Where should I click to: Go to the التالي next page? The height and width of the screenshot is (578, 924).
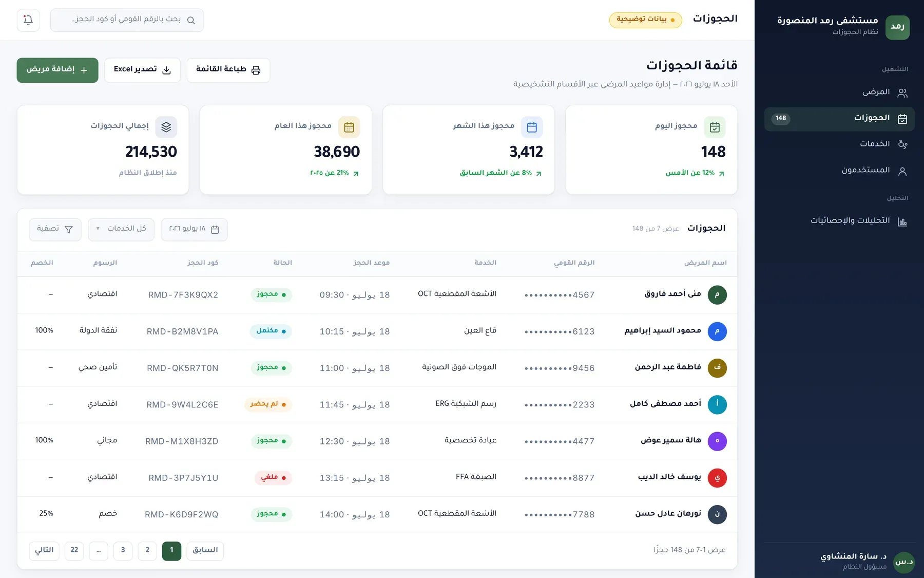(44, 550)
